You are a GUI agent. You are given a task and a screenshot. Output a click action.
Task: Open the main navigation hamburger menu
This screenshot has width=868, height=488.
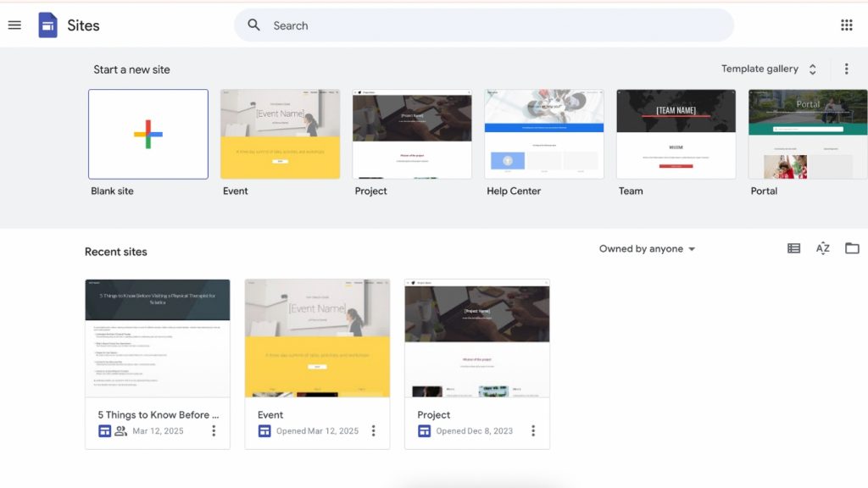pos(14,25)
